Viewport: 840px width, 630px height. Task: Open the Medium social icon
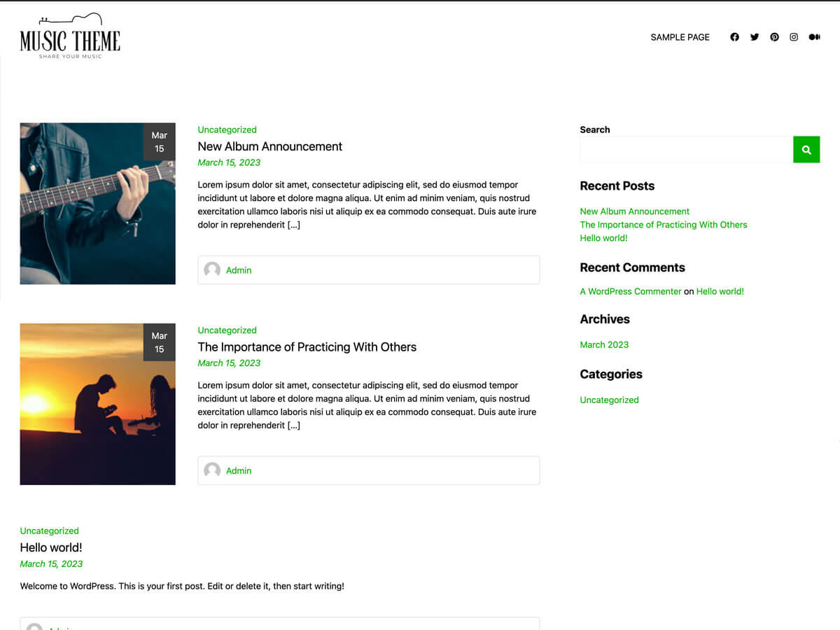click(814, 36)
